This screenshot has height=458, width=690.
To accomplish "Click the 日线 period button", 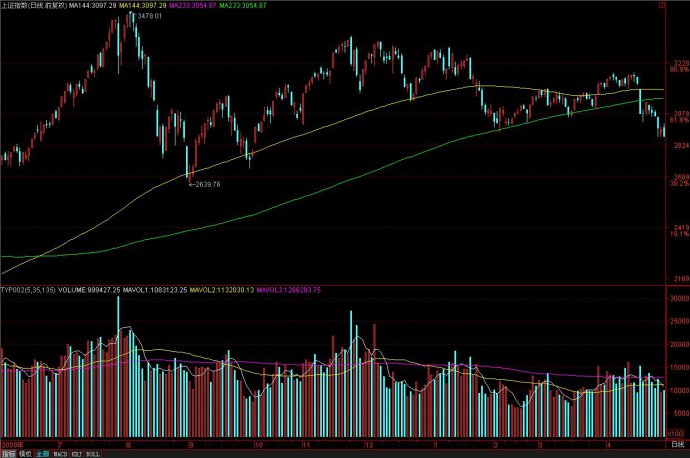I will (678, 445).
